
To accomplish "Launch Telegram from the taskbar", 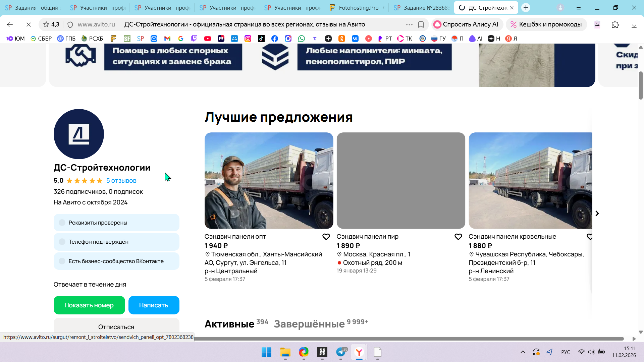I will click(x=341, y=352).
